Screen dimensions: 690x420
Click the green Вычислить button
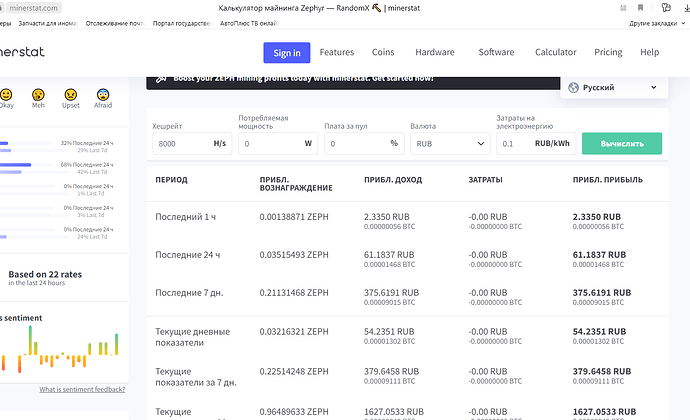[622, 144]
